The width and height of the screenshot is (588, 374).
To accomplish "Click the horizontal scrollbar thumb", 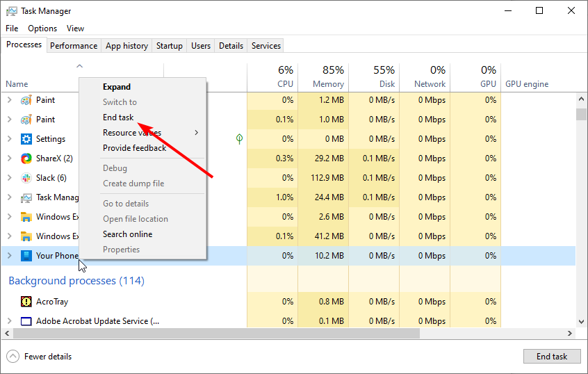I will (x=216, y=333).
